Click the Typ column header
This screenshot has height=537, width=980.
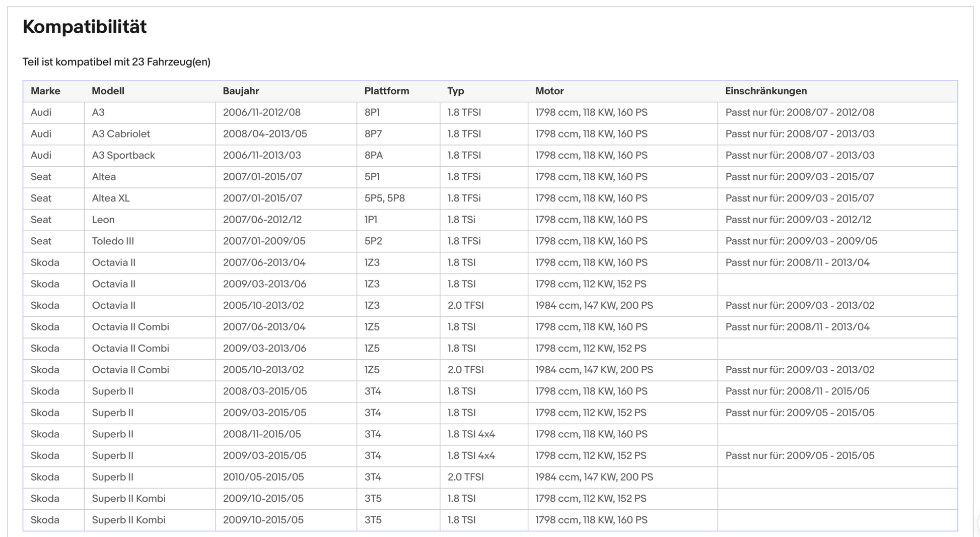[455, 91]
